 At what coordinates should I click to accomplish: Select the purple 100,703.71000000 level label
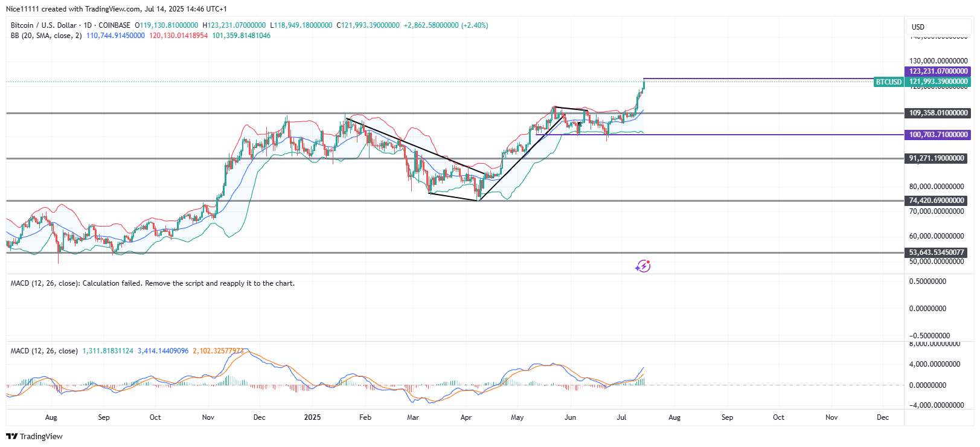click(x=938, y=135)
